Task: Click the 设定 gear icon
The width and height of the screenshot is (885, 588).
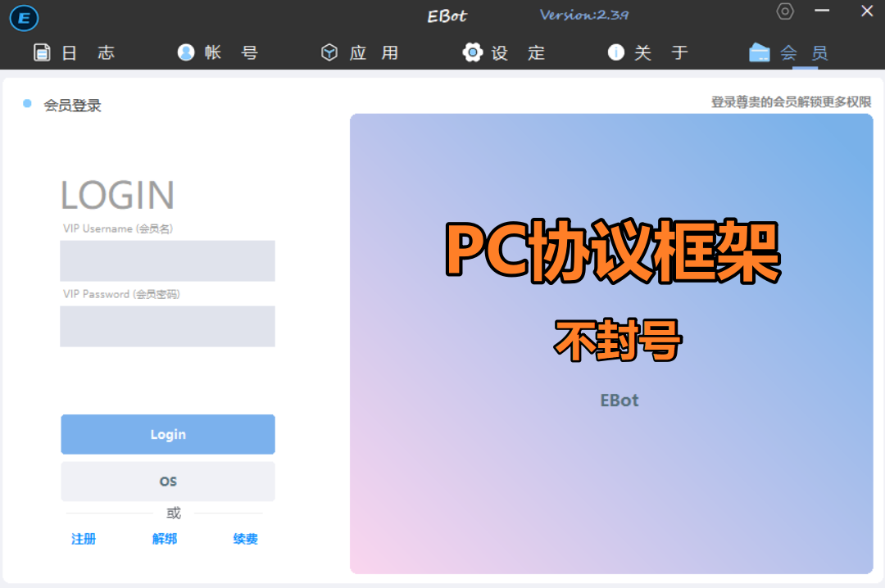Action: click(473, 52)
